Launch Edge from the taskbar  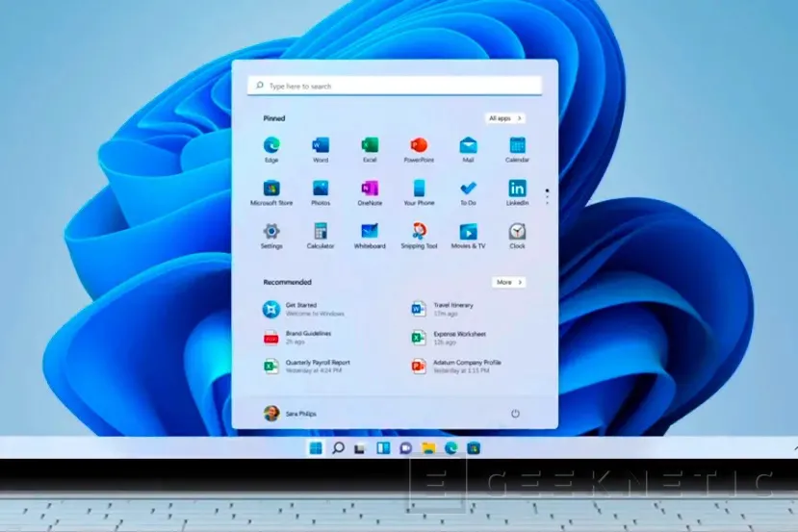tap(450, 448)
